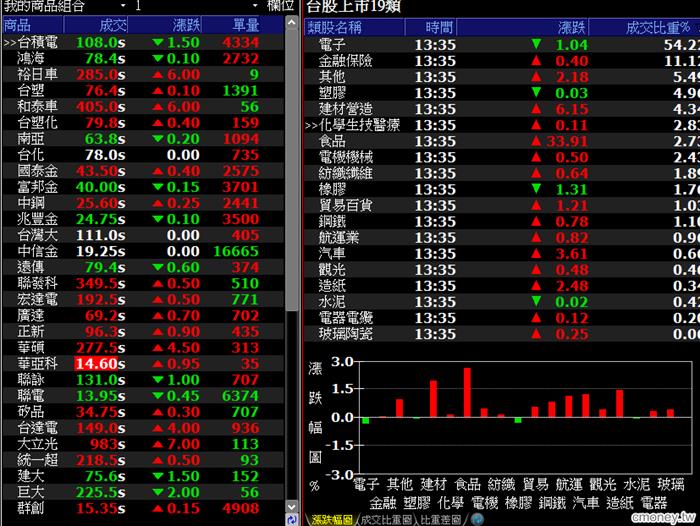Click the highlighted 14.60 price of 華亞科
This screenshot has height=526, width=700.
tap(96, 364)
